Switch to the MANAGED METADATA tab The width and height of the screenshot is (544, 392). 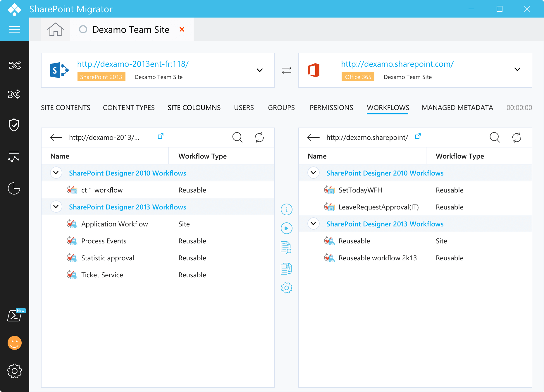click(457, 108)
